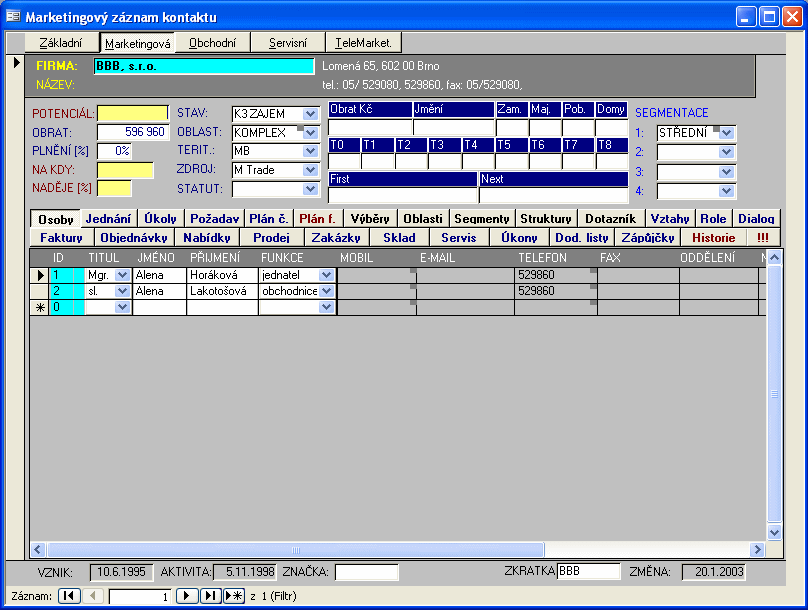
Task: Click the horizontal scrollbar right arrow
Action: click(757, 550)
